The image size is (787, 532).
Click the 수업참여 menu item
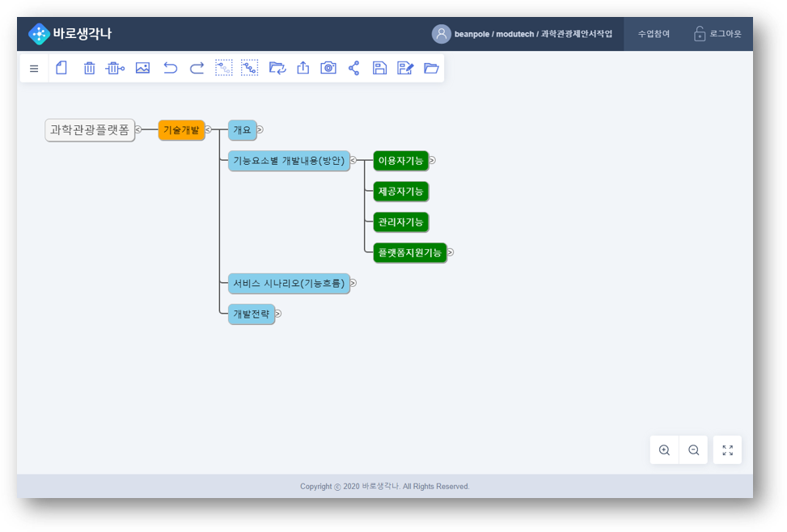pos(654,34)
